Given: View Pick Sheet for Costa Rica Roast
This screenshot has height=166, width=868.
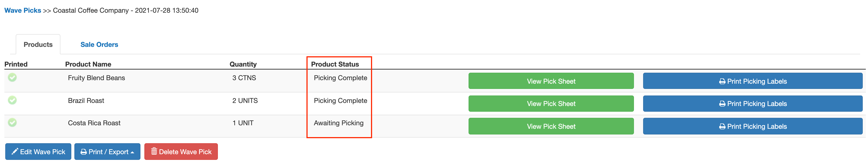Looking at the screenshot, I should (551, 126).
